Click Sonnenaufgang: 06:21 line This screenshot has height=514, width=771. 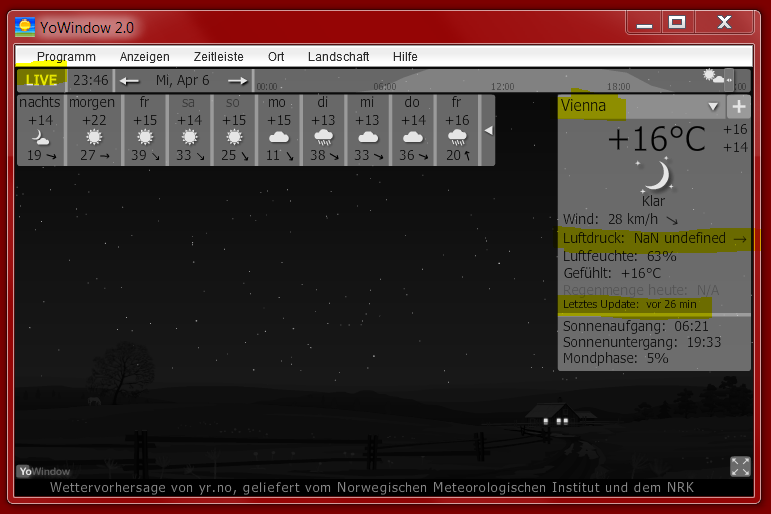click(x=635, y=327)
